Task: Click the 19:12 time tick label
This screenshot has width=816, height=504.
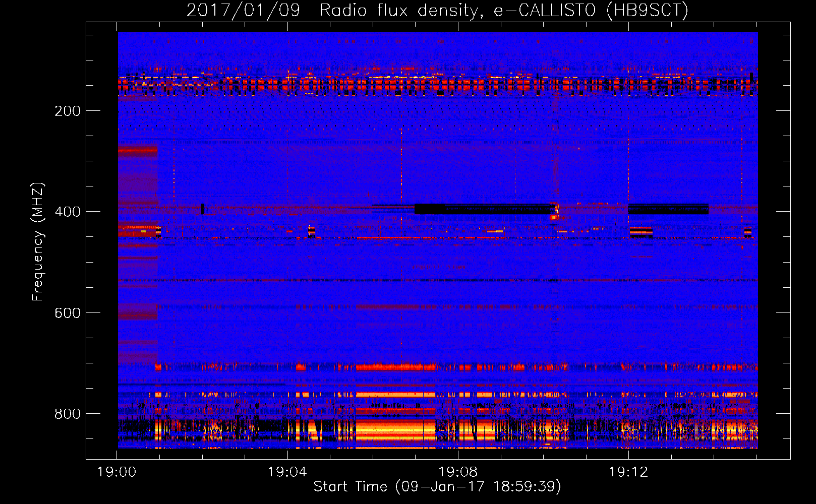Action: tap(628, 472)
